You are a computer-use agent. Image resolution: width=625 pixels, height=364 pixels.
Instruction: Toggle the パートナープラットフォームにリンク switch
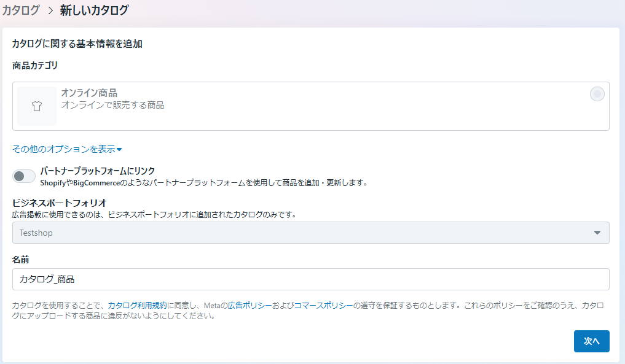pyautogui.click(x=23, y=176)
